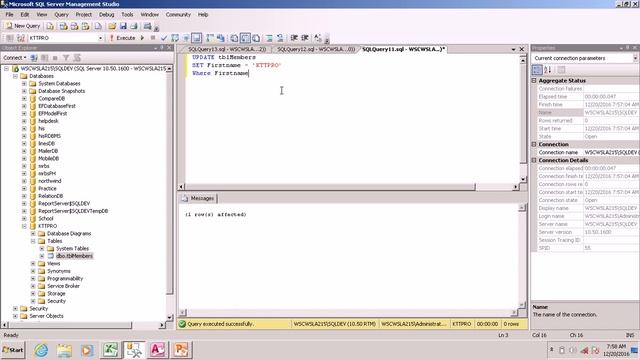Switch output to Results to Grid
The width and height of the screenshot is (640, 360).
[x=245, y=38]
